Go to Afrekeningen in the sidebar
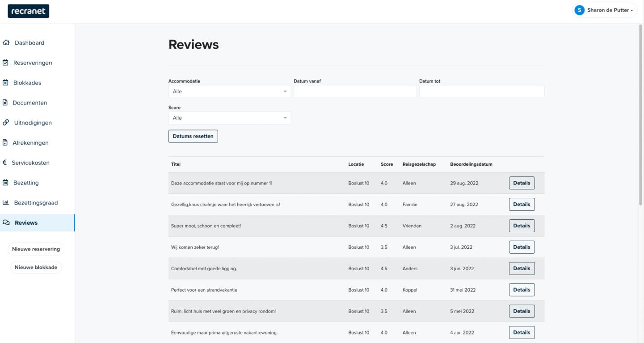This screenshot has height=343, width=644. coord(31,143)
